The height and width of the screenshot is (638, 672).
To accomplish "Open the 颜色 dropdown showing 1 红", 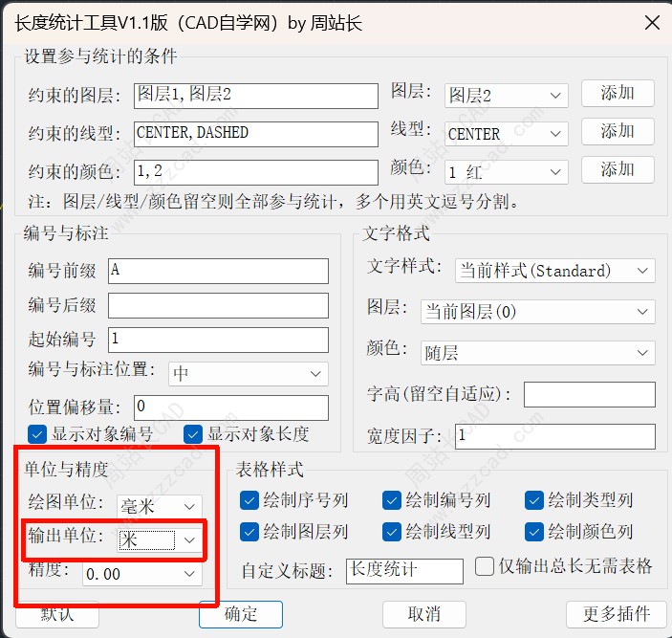I will [506, 172].
